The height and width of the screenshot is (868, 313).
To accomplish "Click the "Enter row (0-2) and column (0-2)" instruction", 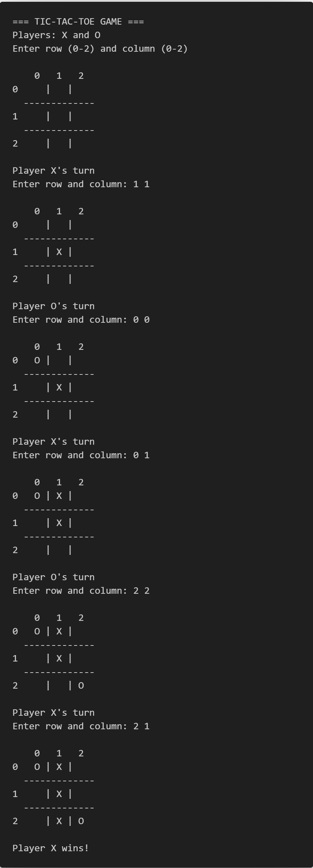I will (x=100, y=49).
